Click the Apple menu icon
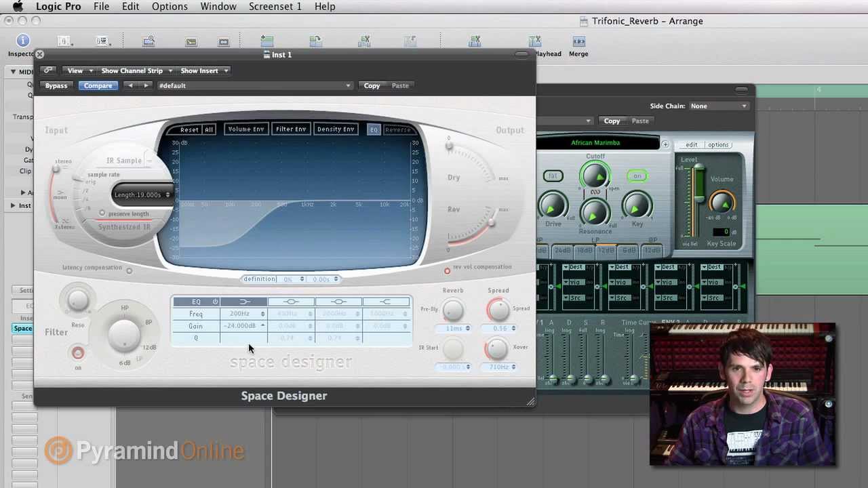The width and height of the screenshot is (868, 488). [x=19, y=6]
